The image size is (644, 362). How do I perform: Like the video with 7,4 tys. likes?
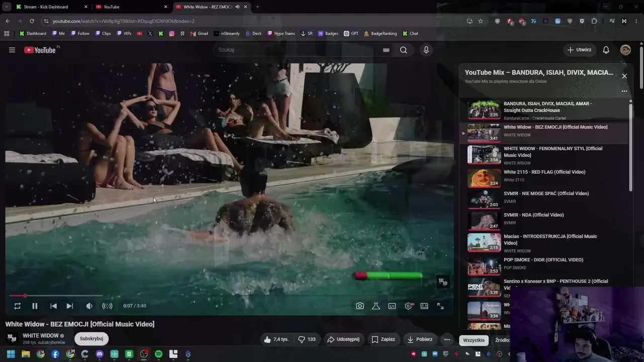click(276, 339)
